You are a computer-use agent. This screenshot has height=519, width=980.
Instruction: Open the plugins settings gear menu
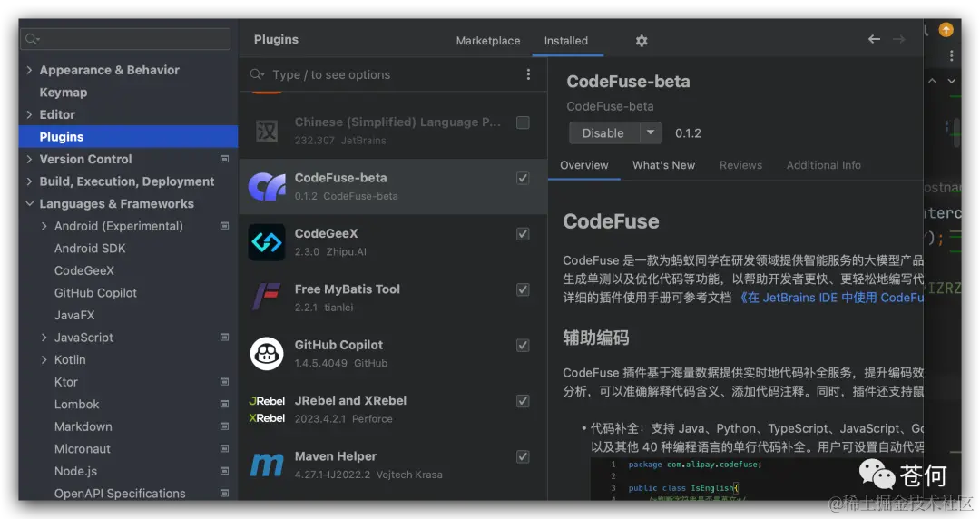point(642,41)
